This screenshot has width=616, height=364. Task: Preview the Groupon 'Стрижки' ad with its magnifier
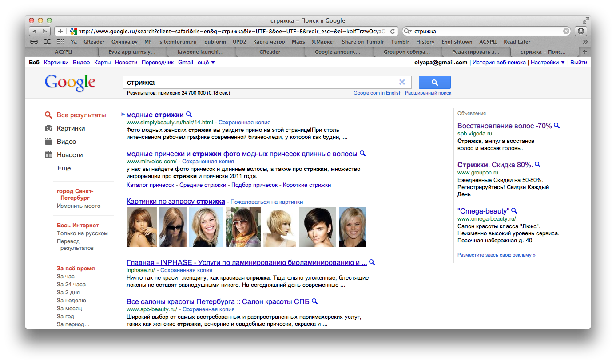537,165
